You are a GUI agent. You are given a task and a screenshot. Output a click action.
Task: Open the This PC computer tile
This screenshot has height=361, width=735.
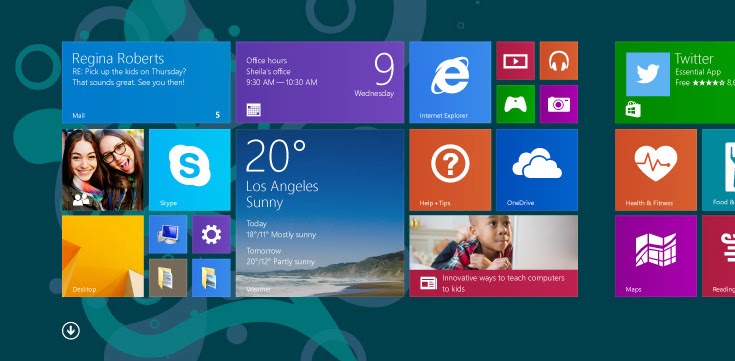tap(168, 234)
